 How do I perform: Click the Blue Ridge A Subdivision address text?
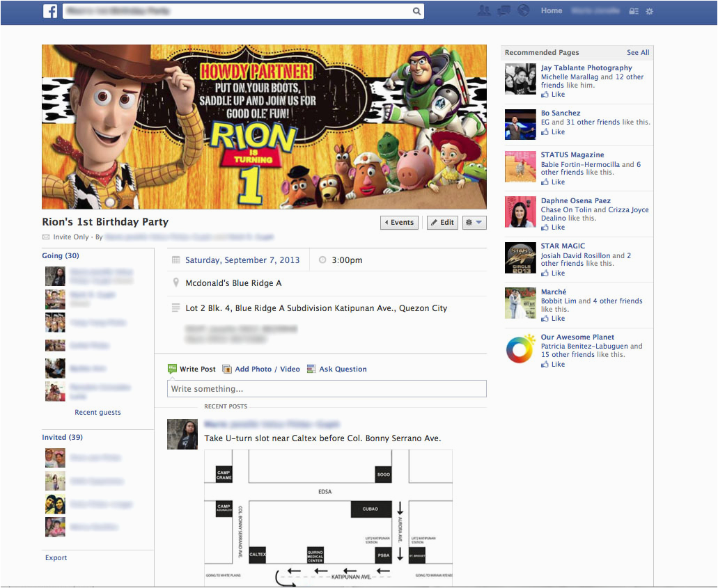pyautogui.click(x=316, y=308)
